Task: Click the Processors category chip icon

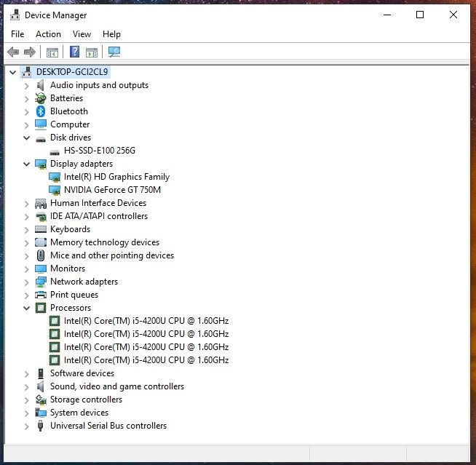Action: coord(41,308)
